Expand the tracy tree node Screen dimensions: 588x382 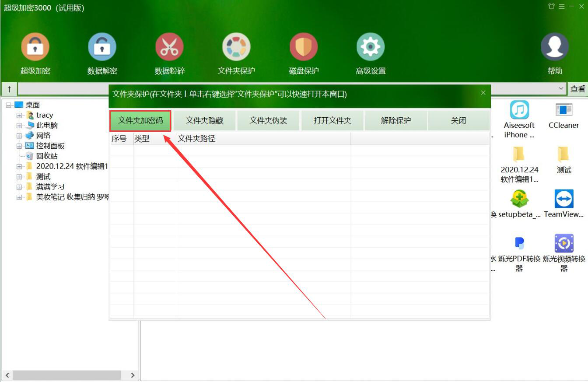point(19,116)
